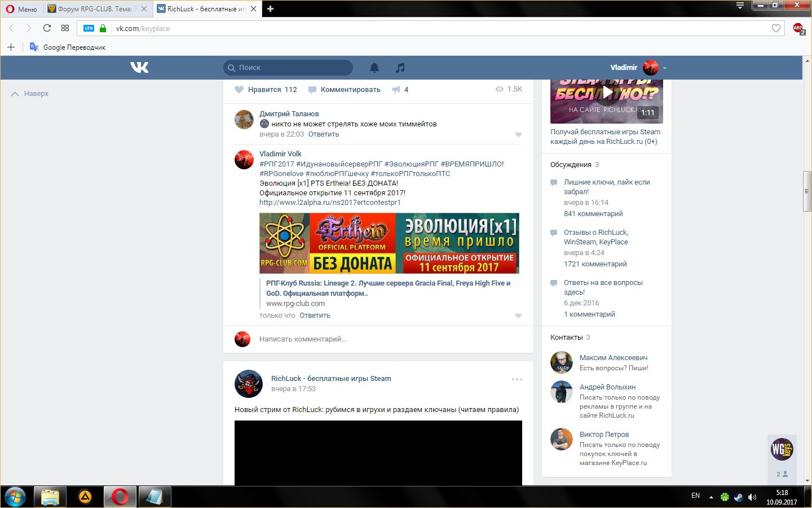Bookmark page with heart icon
The width and height of the screenshot is (812, 508).
click(x=776, y=28)
